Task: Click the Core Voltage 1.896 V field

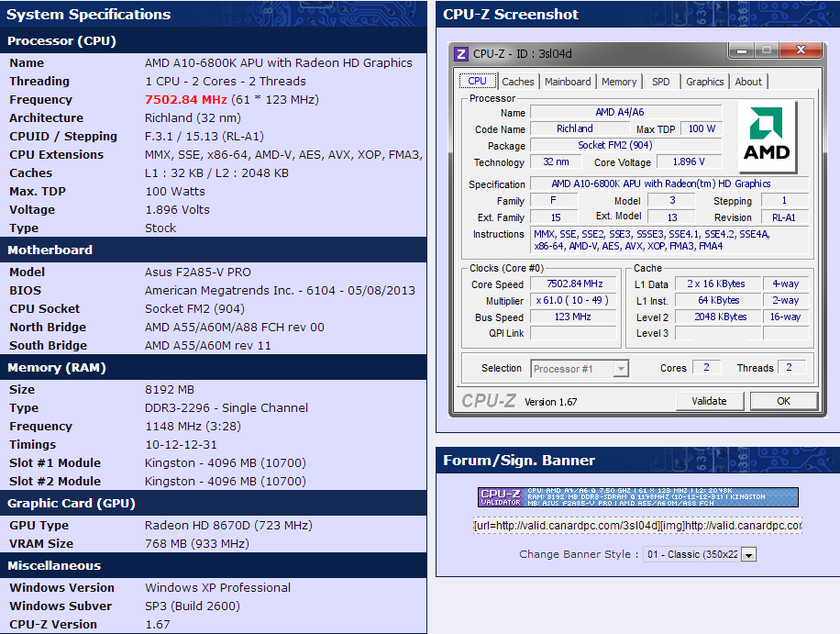Action: [x=689, y=161]
